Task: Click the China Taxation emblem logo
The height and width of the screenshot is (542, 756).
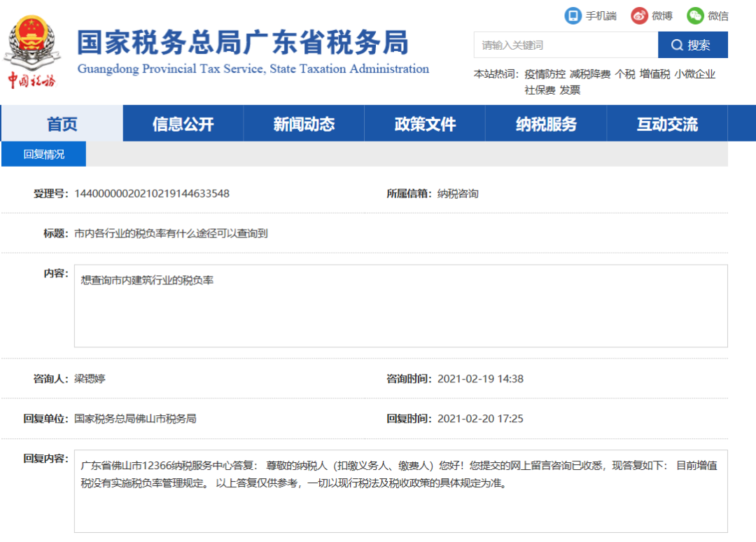Action: pyautogui.click(x=33, y=42)
